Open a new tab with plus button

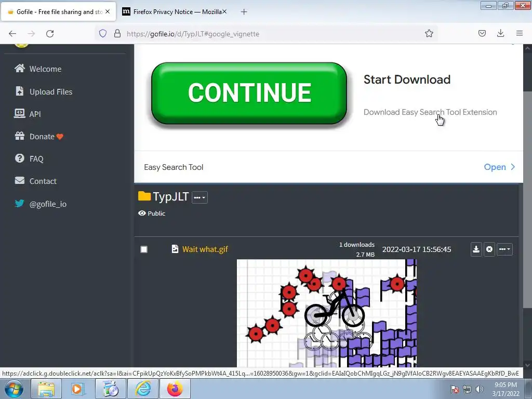pyautogui.click(x=244, y=12)
